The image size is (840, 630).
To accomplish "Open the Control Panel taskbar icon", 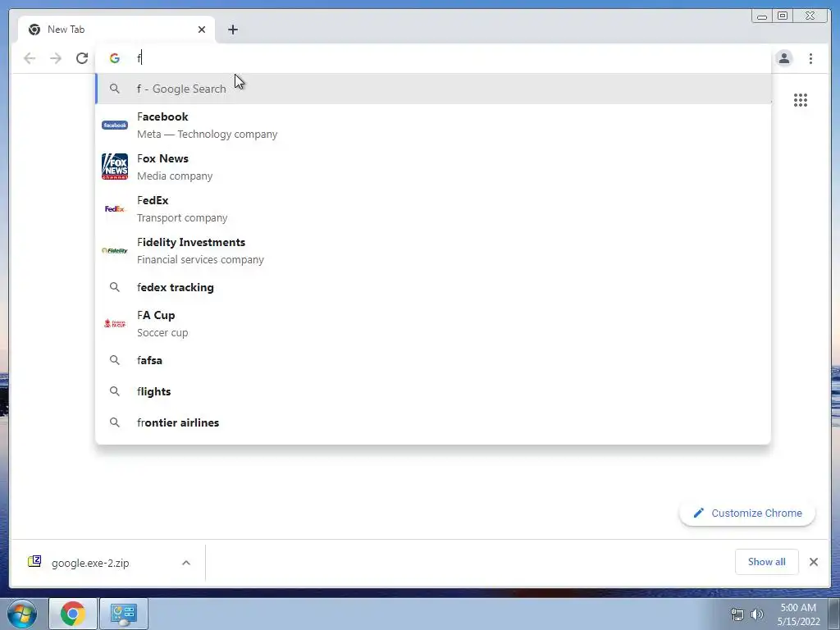I will [x=124, y=614].
